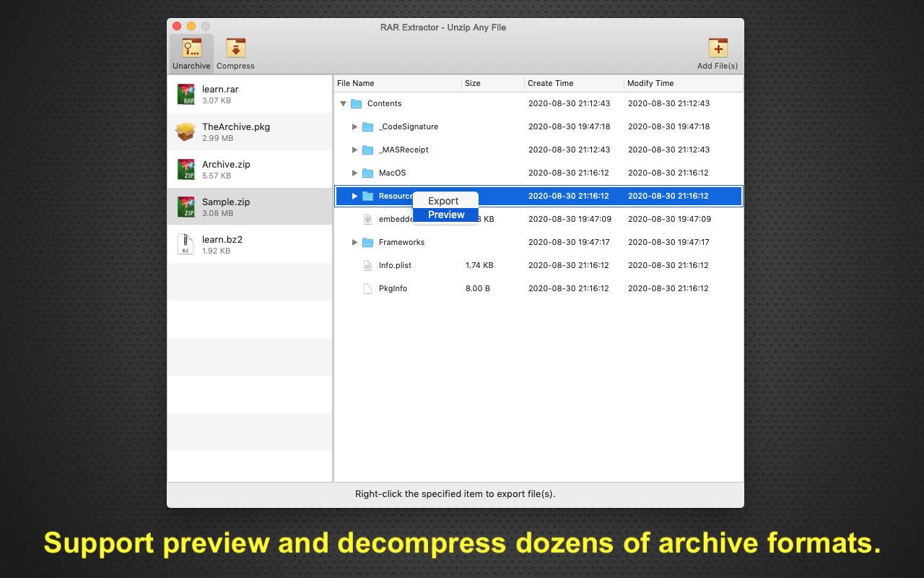Viewport: 924px width, 578px height.
Task: Choose Export from context menu
Action: [445, 201]
